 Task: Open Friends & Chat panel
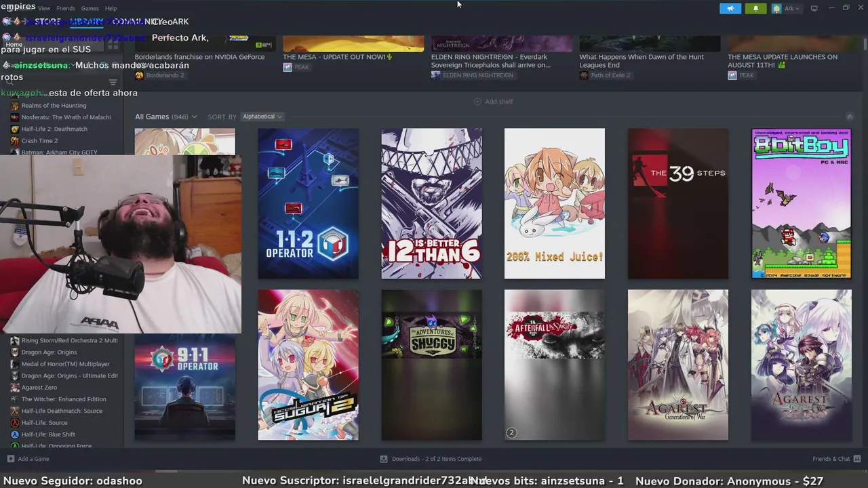tap(836, 459)
